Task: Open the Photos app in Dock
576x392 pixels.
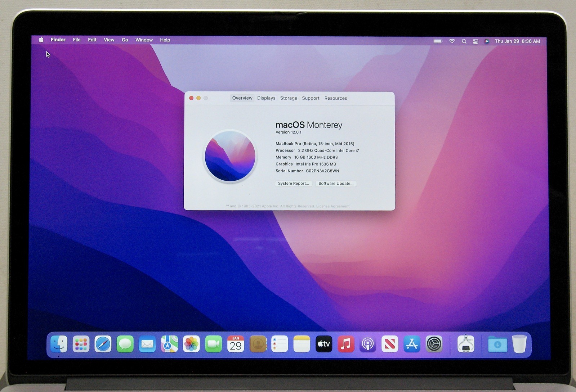Action: [x=191, y=344]
